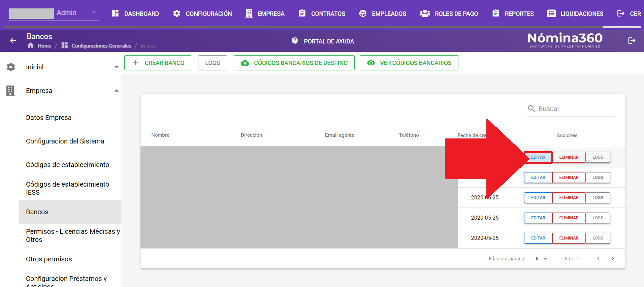Click the Home house icon in breadcrumb

pos(31,45)
